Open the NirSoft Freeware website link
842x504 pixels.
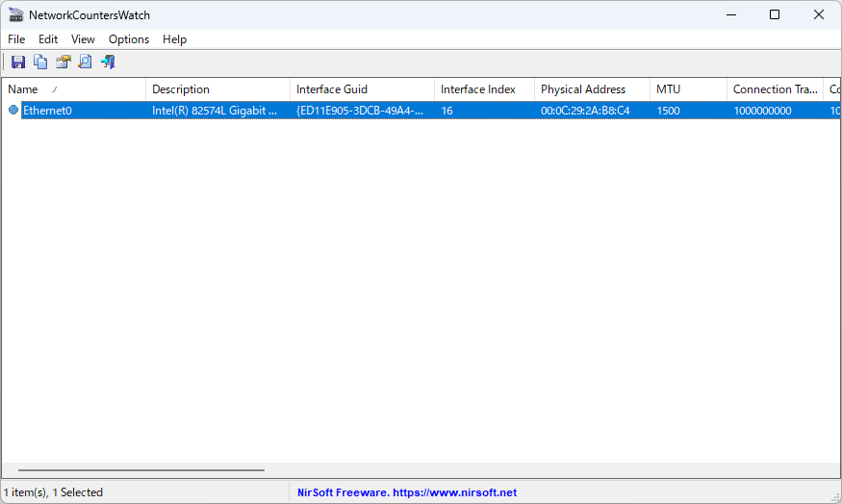pyautogui.click(x=407, y=492)
